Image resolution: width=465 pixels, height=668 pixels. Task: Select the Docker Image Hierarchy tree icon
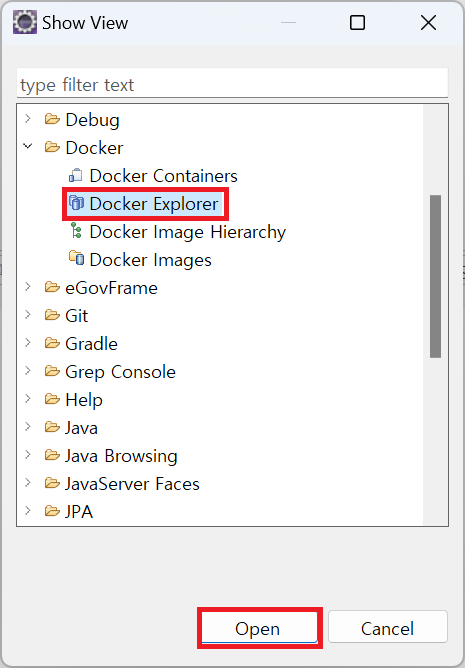76,231
